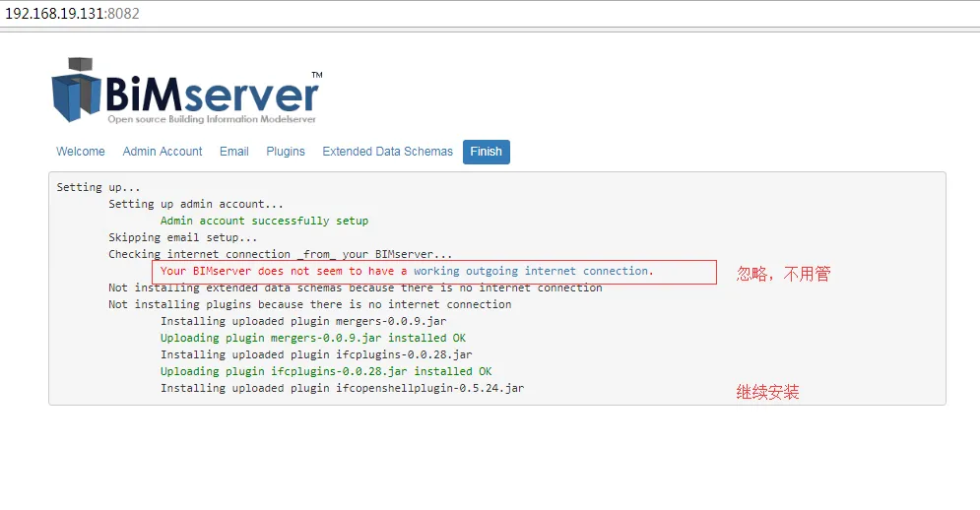Open the Extended Data Schemas tab
Viewport: 980px width, 510px height.
coord(387,152)
